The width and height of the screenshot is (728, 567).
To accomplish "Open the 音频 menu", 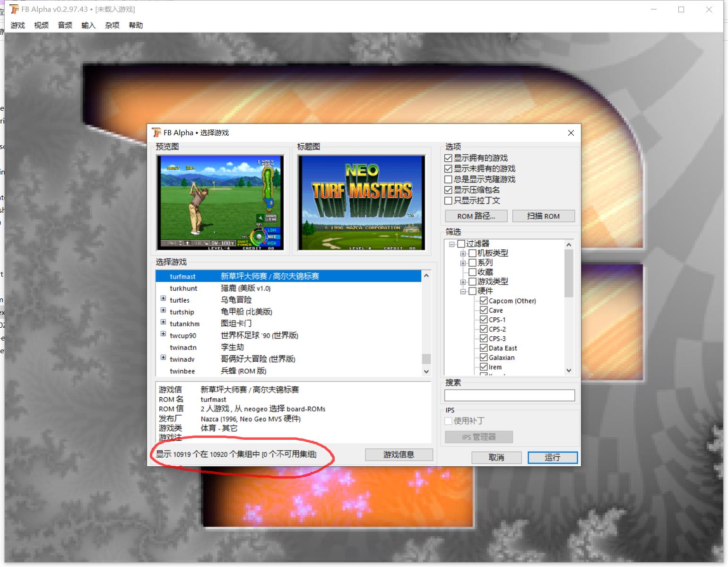I will 65,26.
